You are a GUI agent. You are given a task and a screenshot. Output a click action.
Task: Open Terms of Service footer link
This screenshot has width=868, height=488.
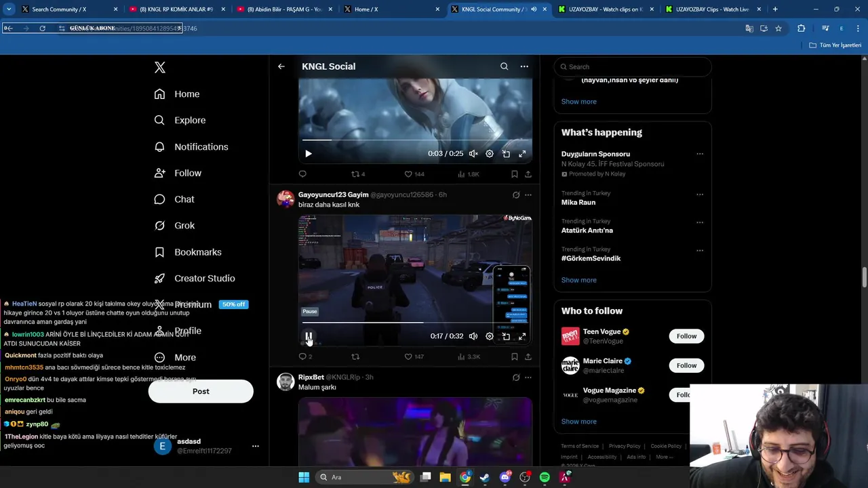580,446
